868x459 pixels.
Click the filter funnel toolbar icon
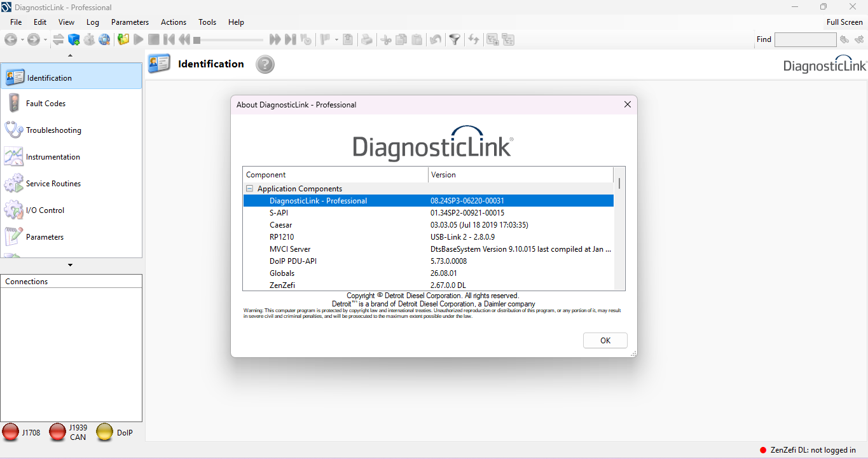(x=455, y=39)
